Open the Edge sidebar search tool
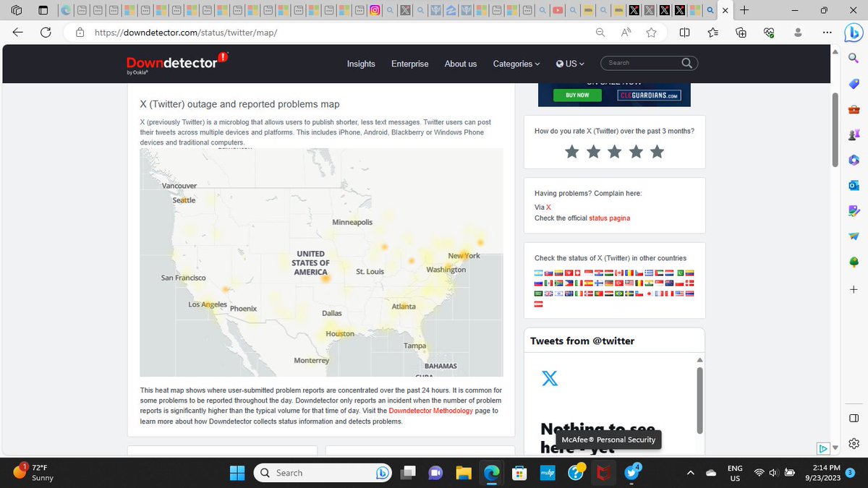The height and width of the screenshot is (488, 868). pos(854,58)
